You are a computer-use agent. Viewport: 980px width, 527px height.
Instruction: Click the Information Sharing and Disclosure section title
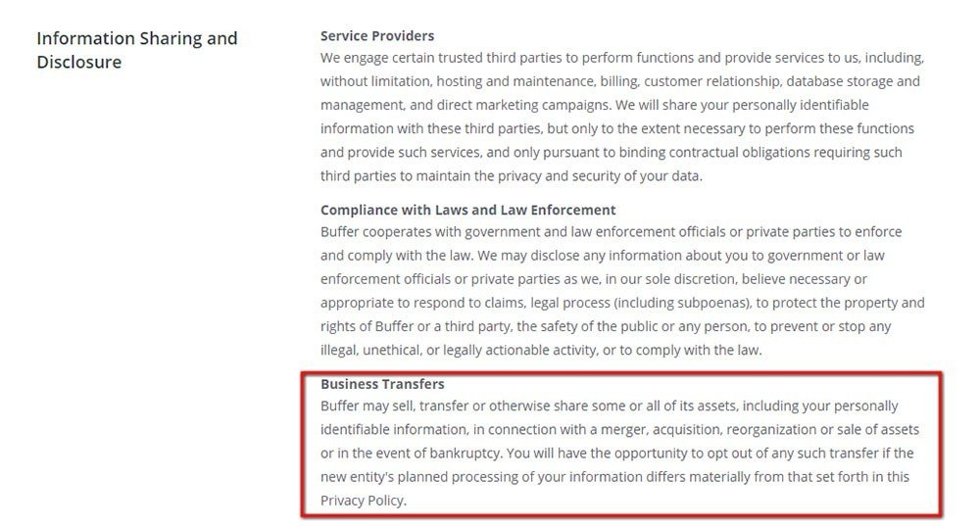pyautogui.click(x=137, y=50)
